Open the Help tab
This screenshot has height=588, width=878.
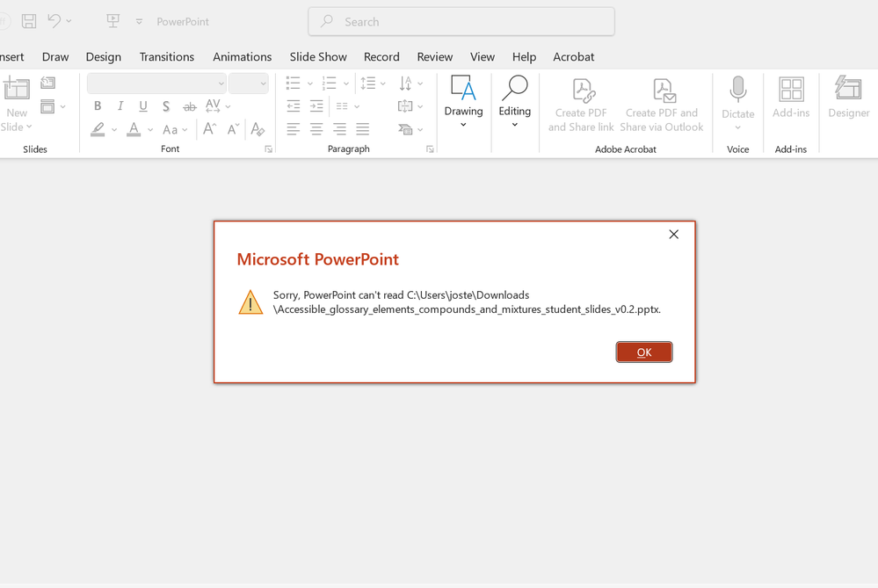tap(524, 56)
